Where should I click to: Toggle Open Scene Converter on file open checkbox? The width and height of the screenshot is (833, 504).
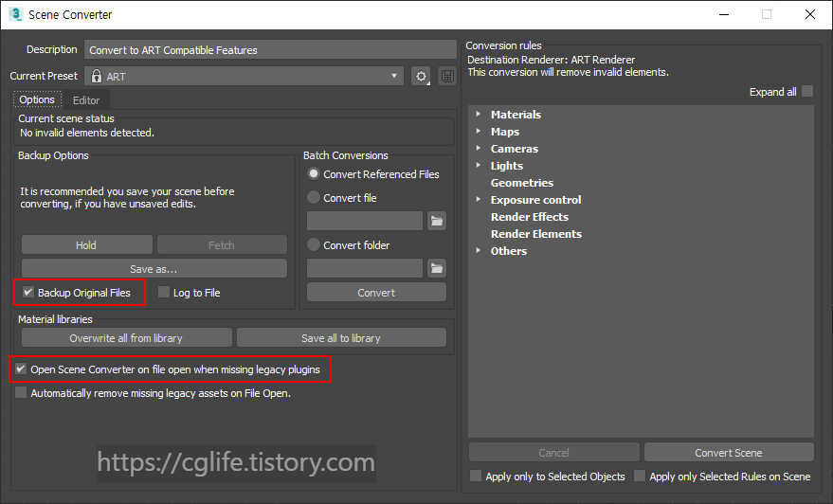click(x=21, y=369)
